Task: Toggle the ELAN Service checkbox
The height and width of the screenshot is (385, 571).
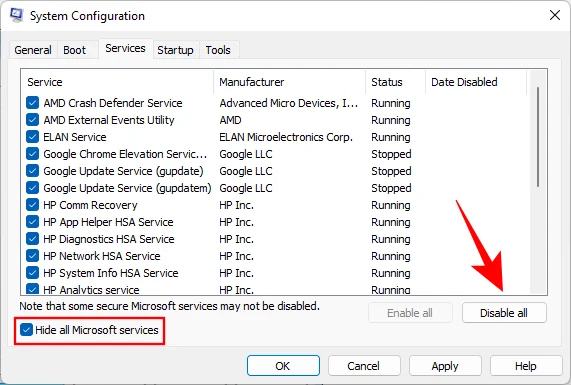Action: 32,137
